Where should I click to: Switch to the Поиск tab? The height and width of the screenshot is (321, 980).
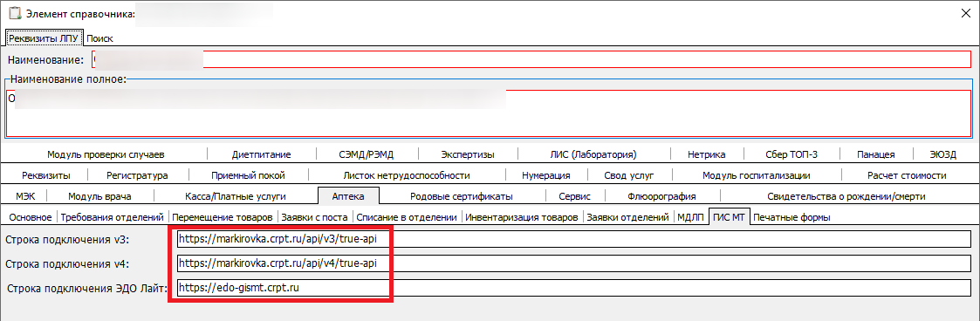click(x=100, y=38)
